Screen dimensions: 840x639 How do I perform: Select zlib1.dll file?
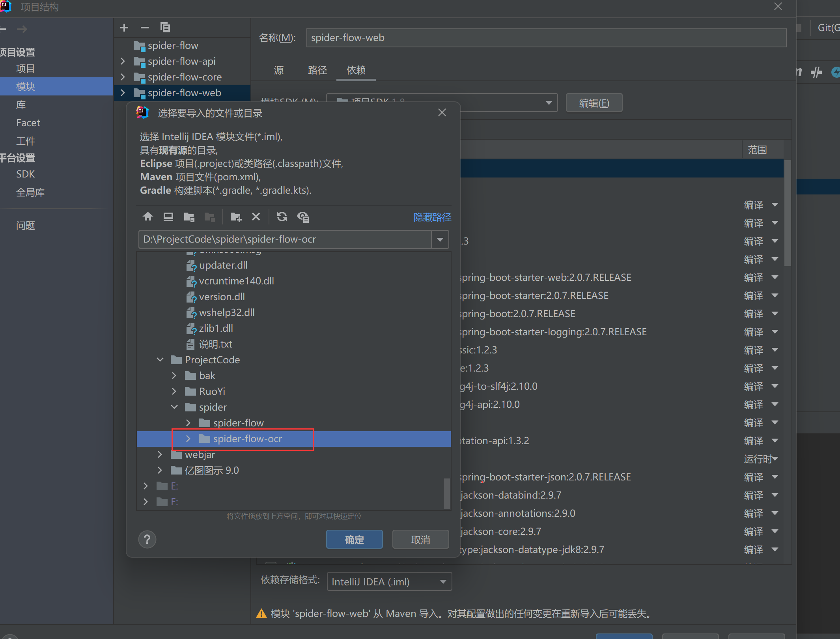point(216,329)
